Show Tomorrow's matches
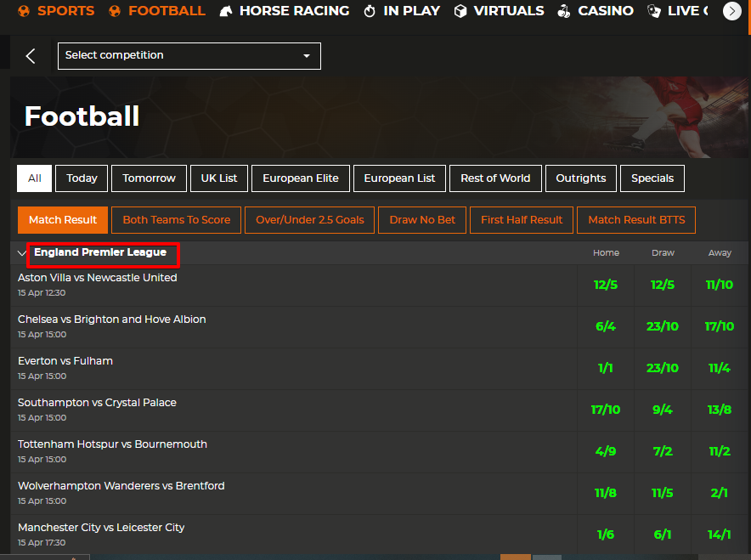 149,178
